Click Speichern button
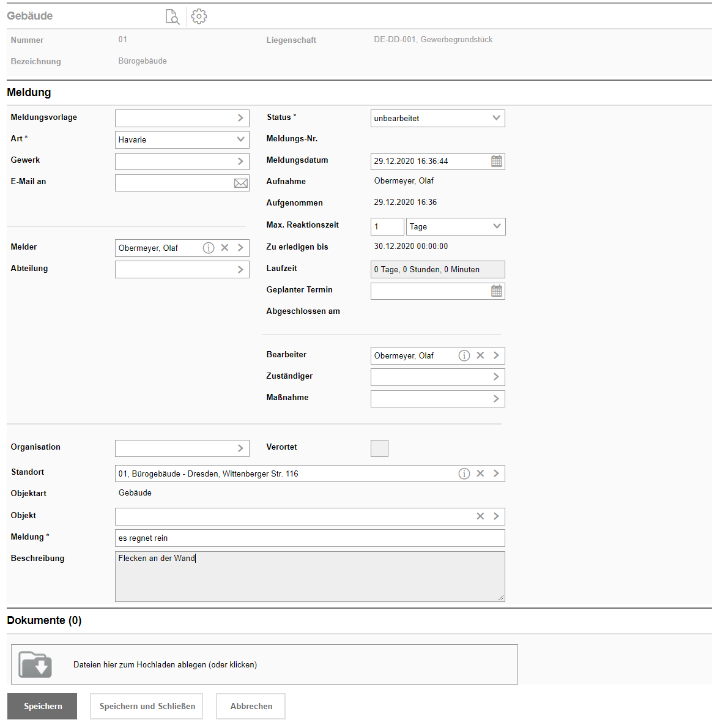 coord(42,706)
